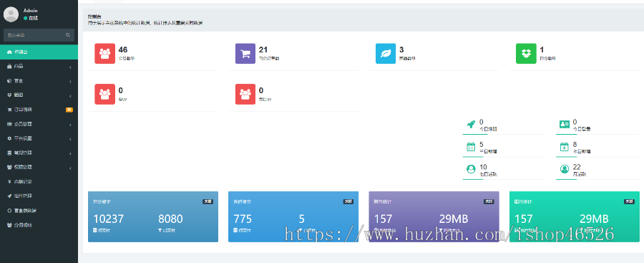
Task: Click the Admin avatar picture
Action: (x=11, y=14)
